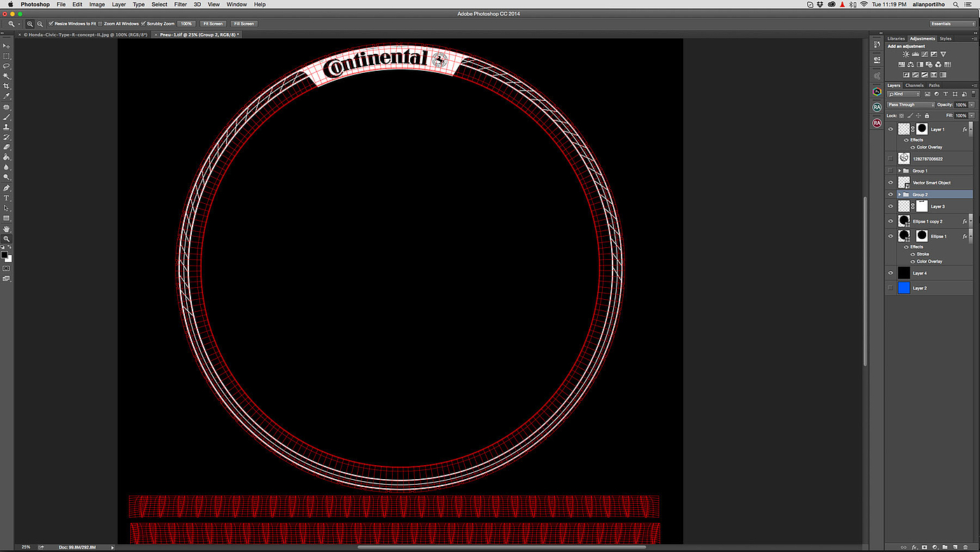Switch to the Channels tab
The height and width of the screenshot is (552, 980).
point(914,85)
